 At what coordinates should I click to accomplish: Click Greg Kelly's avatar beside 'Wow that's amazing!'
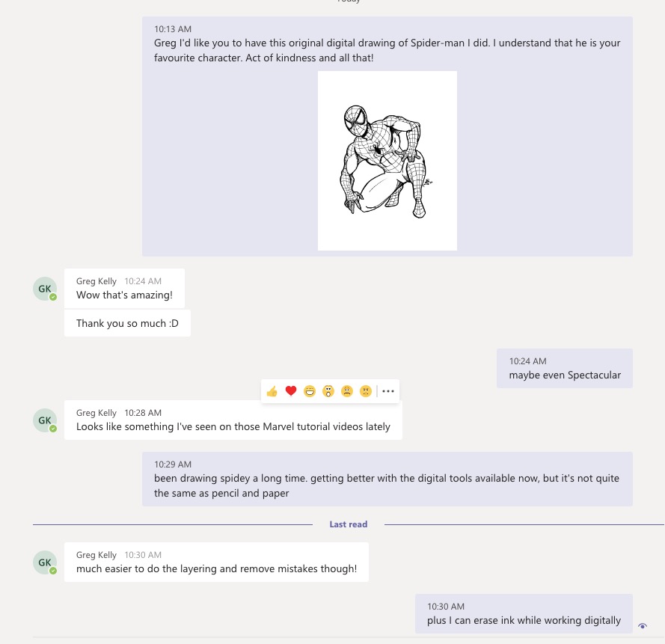45,289
